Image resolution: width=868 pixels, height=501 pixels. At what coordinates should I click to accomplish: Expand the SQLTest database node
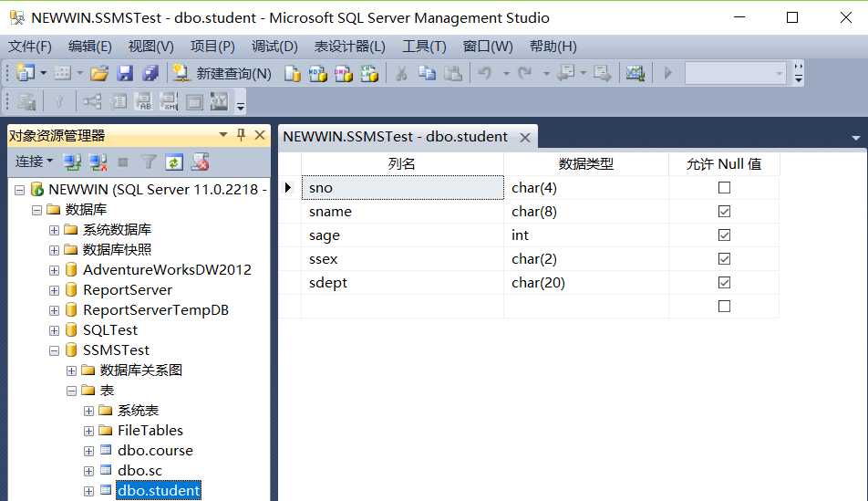[54, 331]
